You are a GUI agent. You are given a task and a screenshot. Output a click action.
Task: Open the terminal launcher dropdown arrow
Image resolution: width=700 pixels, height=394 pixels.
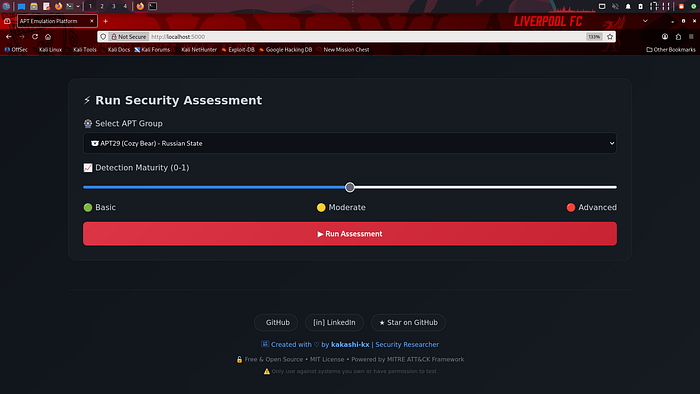tap(78, 6)
